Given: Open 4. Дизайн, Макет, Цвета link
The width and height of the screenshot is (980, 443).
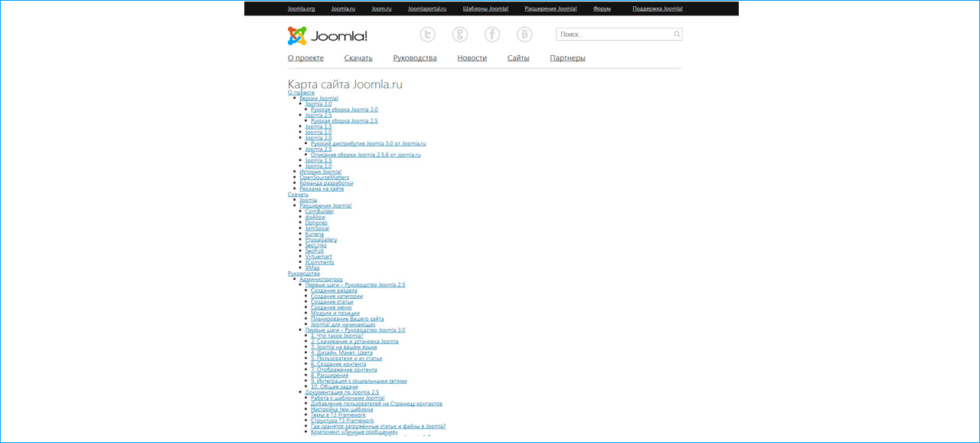Looking at the screenshot, I should (x=341, y=353).
